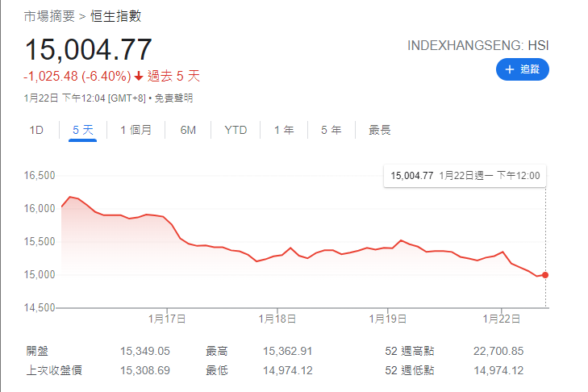
Task: Switch to the 1D time range tab
Action: 36,130
